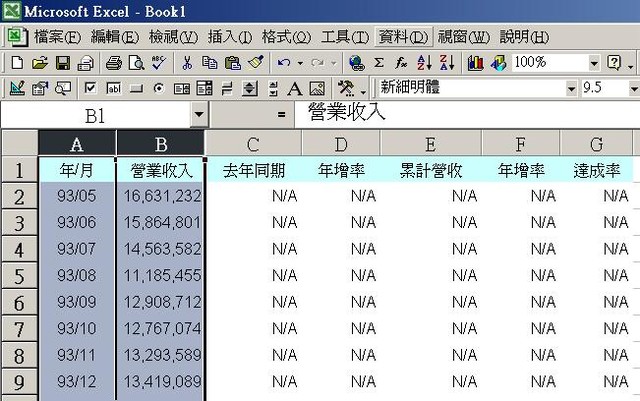Screen dimensions: 640x401
Task: Expand the Undo history dropdown arrow
Action: (300, 63)
